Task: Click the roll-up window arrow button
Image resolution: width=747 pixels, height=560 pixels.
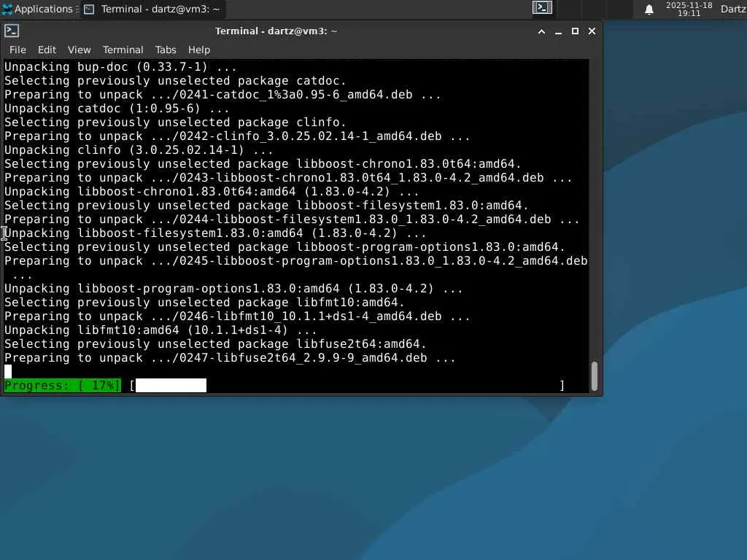Action: (x=542, y=31)
